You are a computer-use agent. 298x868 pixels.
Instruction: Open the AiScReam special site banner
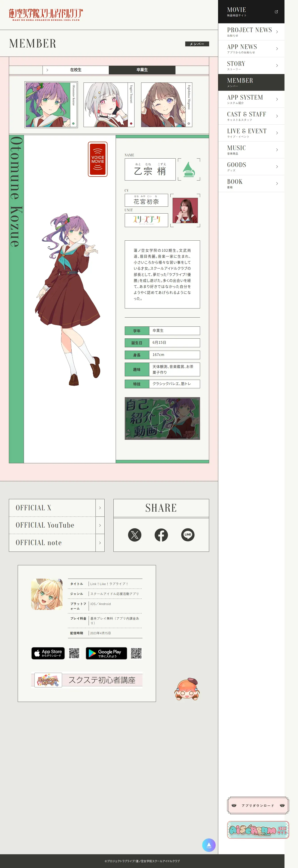click(x=258, y=830)
